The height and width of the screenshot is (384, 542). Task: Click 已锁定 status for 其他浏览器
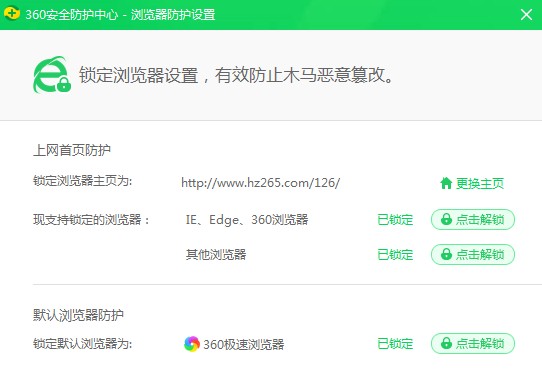(395, 255)
